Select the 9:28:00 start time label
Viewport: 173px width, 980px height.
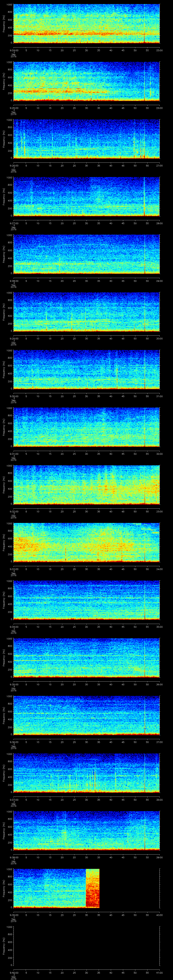point(14,281)
